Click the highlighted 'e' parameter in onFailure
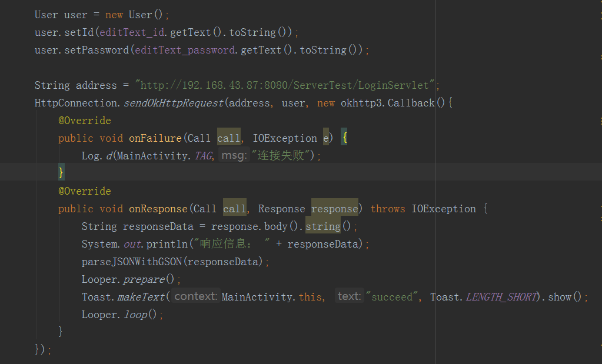 pyautogui.click(x=326, y=138)
